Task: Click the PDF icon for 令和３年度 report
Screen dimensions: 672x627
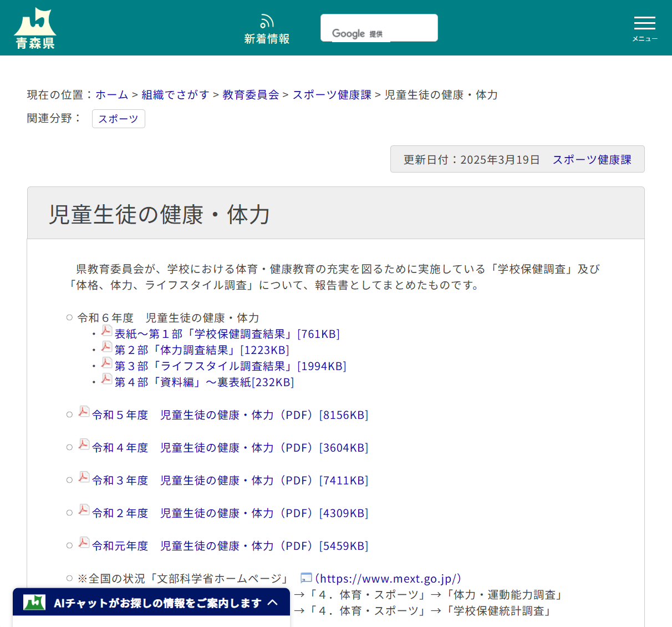Action: 83,478
